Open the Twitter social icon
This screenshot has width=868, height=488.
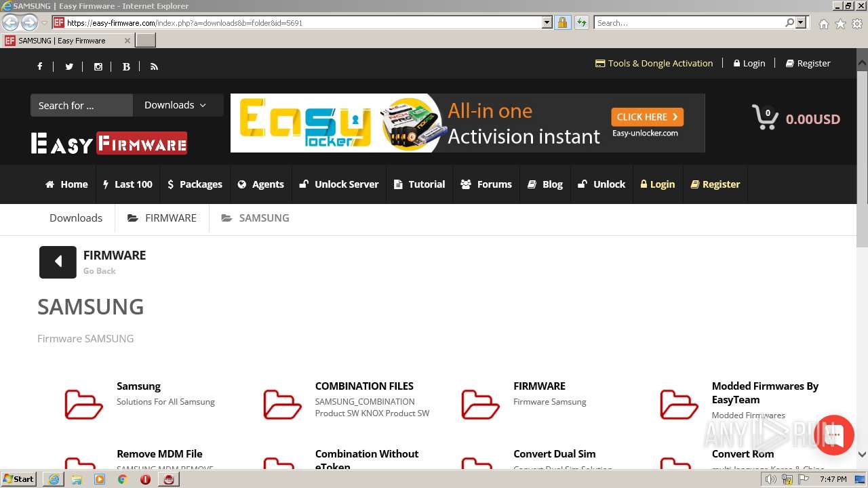coord(69,66)
